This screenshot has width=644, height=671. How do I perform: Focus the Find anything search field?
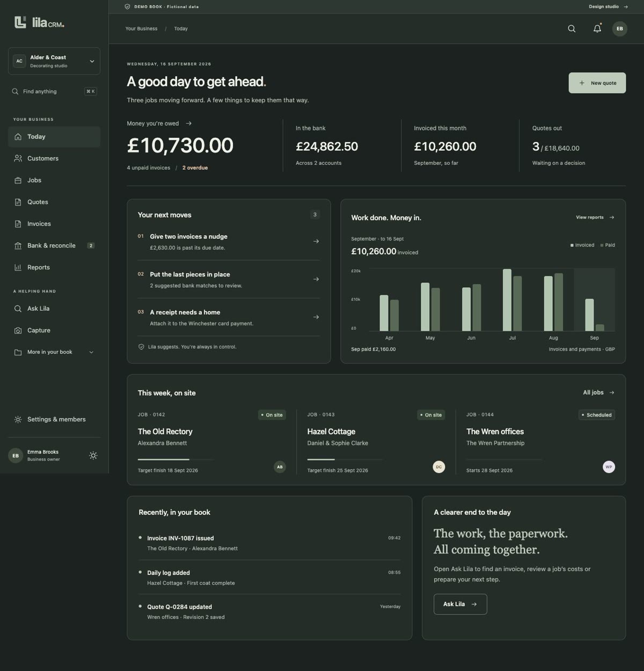click(54, 91)
